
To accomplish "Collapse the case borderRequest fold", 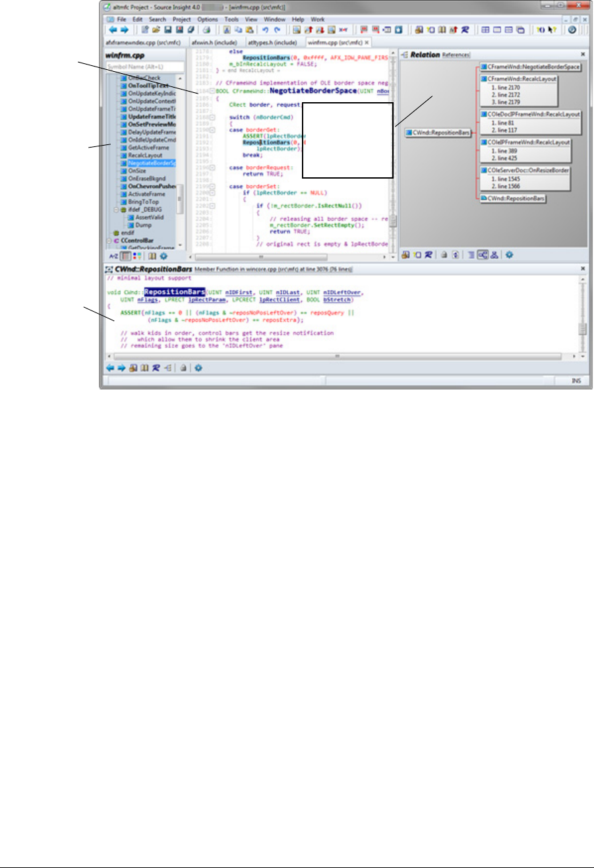I will point(212,167).
